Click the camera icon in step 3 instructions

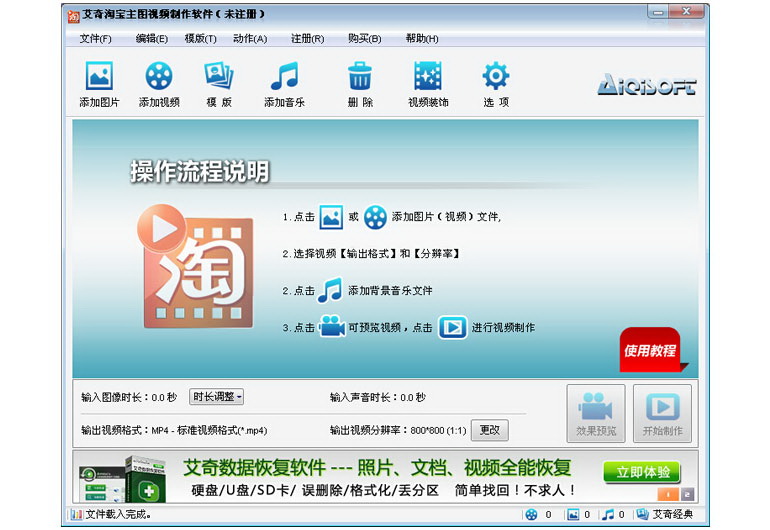pyautogui.click(x=332, y=327)
